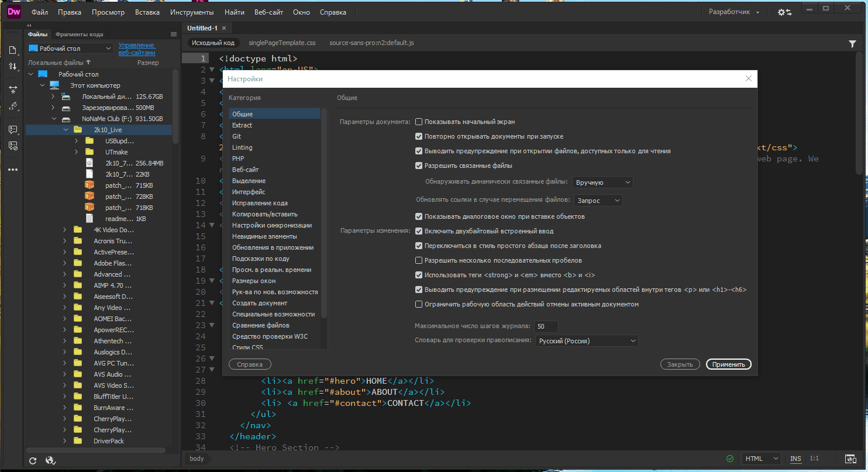The height and width of the screenshot is (472, 868).
Task: Switch to singlePageTemplate.css related file
Action: point(282,43)
